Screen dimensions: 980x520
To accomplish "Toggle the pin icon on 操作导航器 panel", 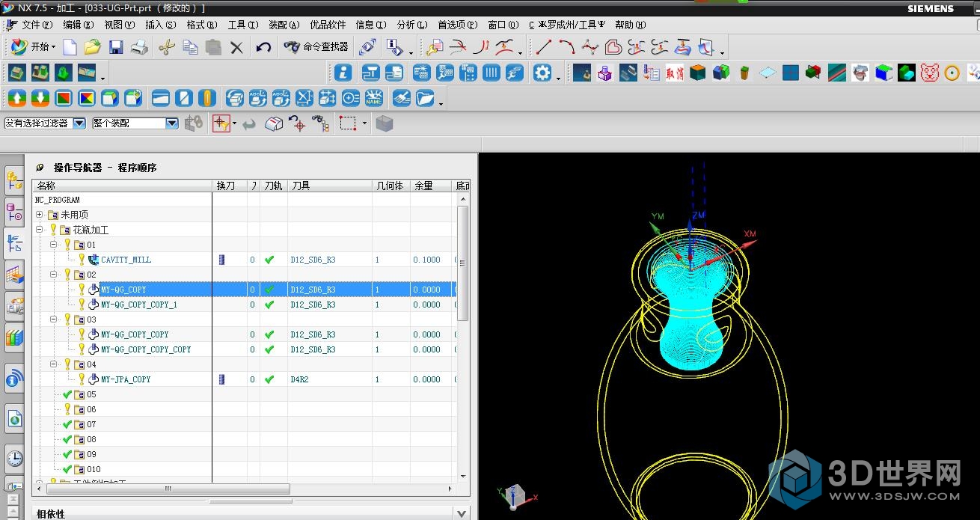I will click(x=40, y=168).
